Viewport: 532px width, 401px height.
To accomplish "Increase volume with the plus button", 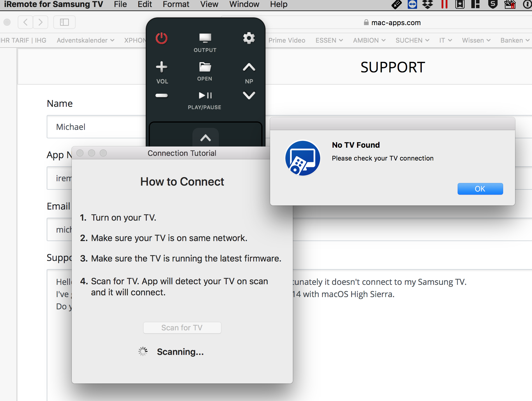I will pos(162,67).
